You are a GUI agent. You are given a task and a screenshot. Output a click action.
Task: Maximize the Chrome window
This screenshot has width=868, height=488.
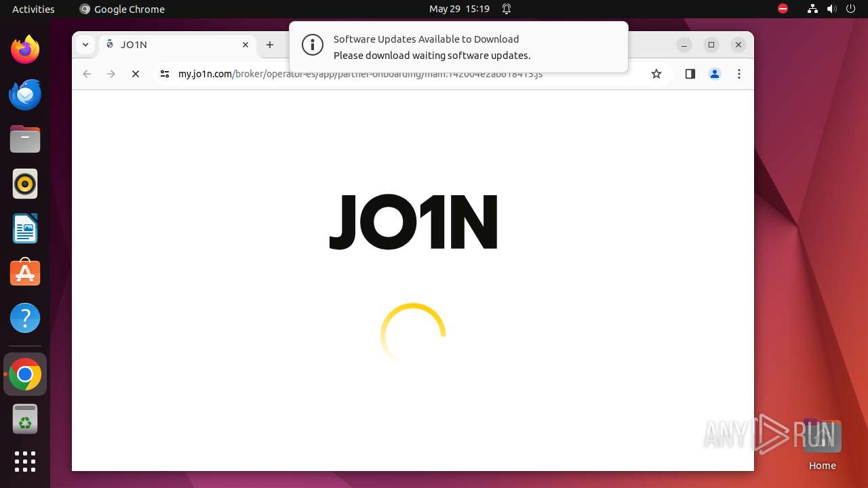(x=711, y=45)
